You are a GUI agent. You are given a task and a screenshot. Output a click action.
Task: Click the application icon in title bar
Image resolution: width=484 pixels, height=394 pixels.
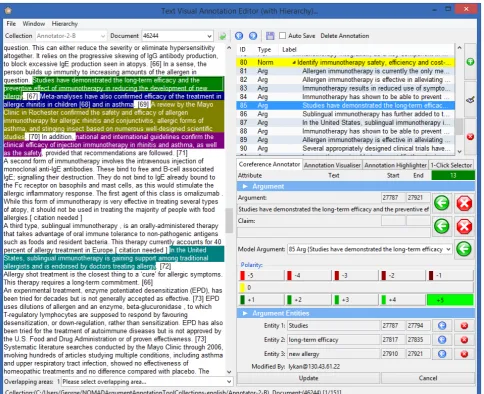(x=8, y=11)
